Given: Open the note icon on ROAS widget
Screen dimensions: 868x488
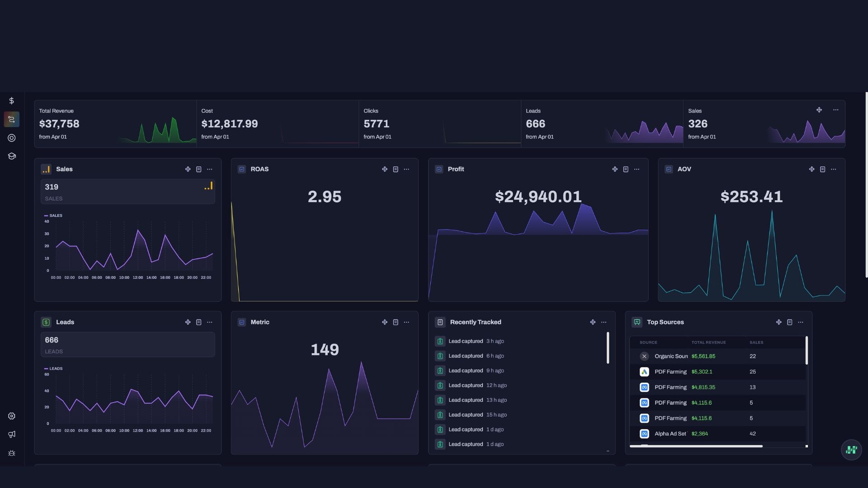Looking at the screenshot, I should pyautogui.click(x=396, y=169).
